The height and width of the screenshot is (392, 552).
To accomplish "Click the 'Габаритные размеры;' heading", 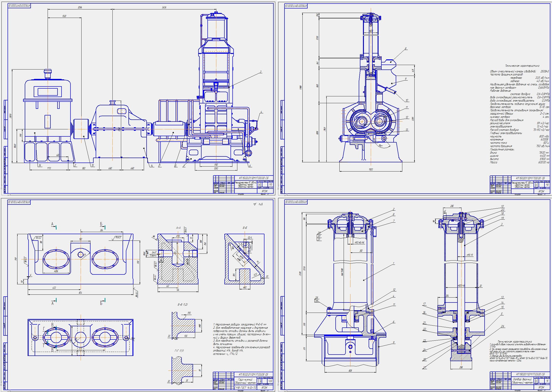I will point(502,150).
